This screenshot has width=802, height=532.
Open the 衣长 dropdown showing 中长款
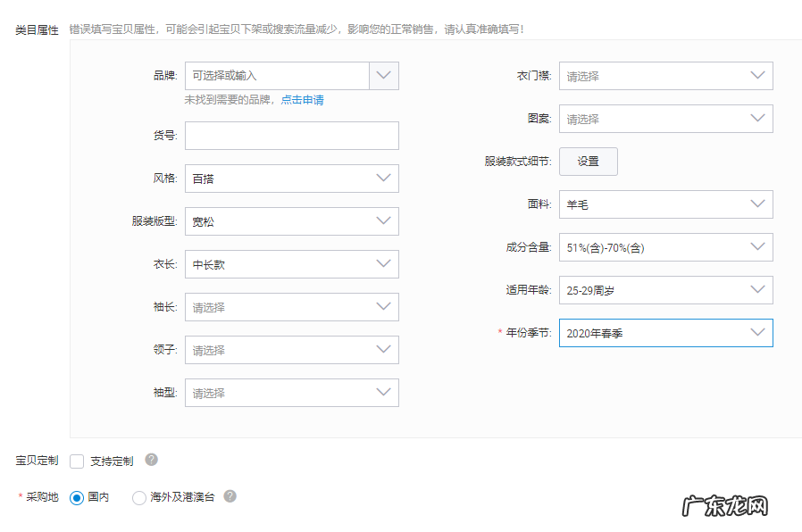384,263
